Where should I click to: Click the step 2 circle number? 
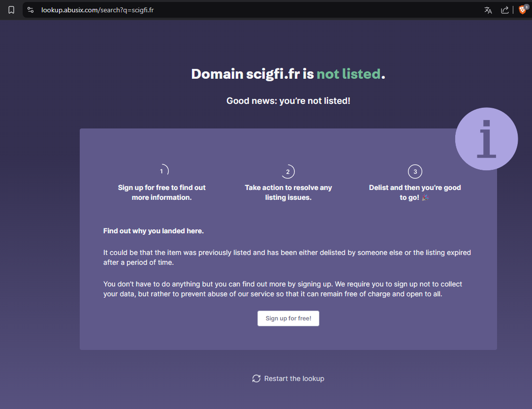point(288,172)
